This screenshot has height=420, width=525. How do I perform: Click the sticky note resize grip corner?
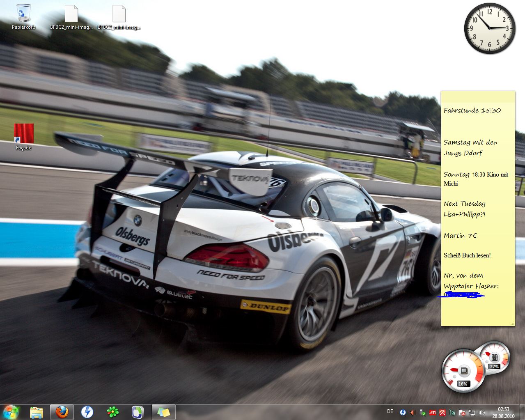512,324
